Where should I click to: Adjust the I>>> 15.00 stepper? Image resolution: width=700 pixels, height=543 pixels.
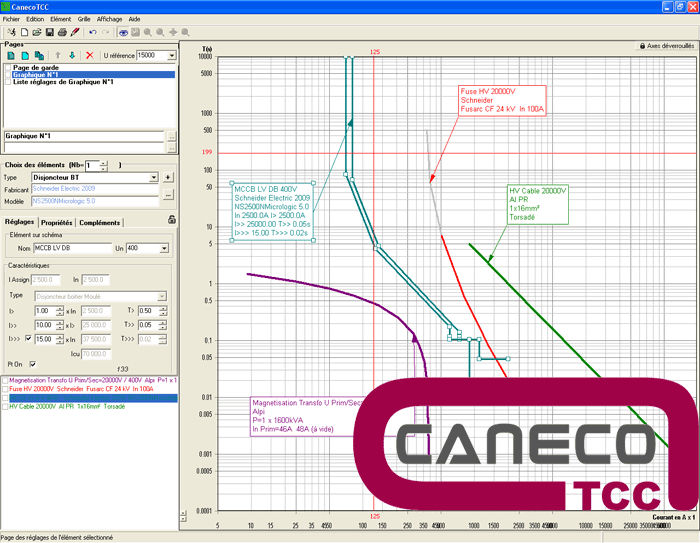tap(60, 339)
